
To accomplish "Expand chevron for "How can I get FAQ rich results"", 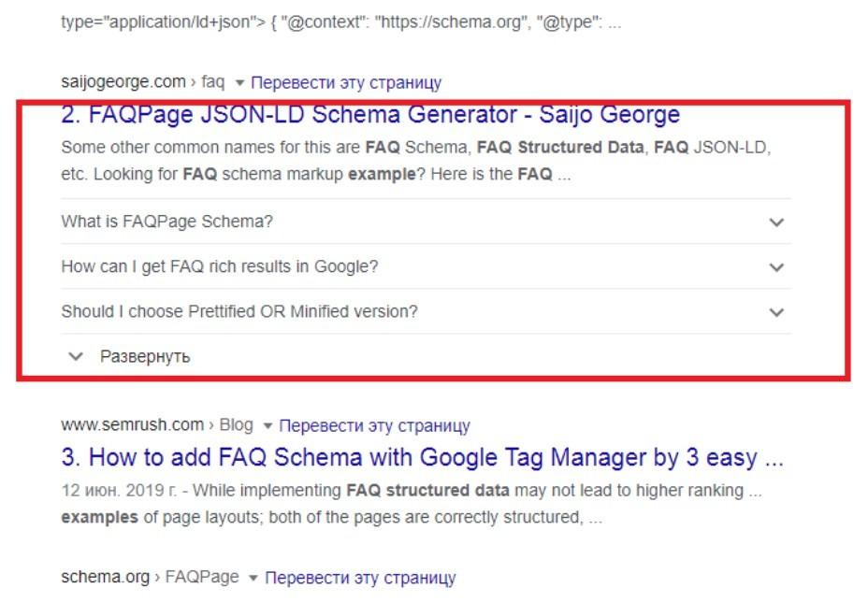I will coord(775,267).
